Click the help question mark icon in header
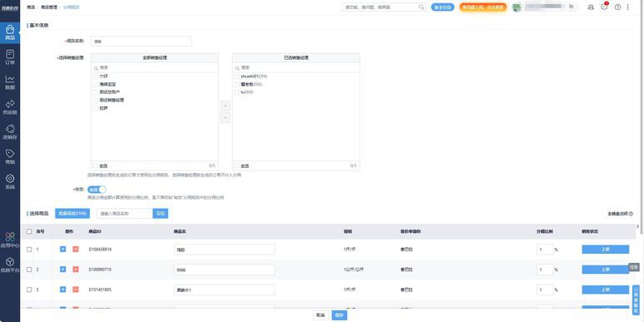The height and width of the screenshot is (322, 644). click(x=617, y=7)
